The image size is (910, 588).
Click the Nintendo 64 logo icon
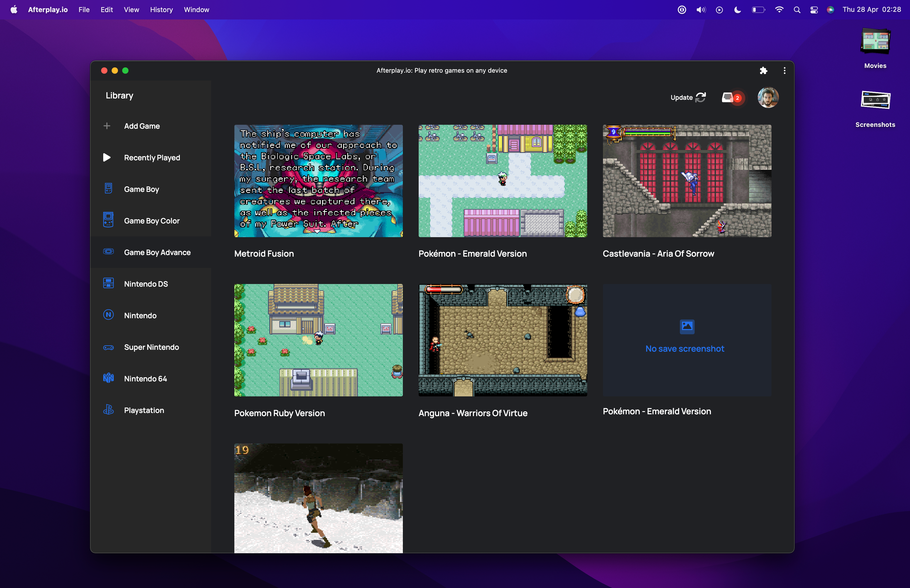(108, 378)
